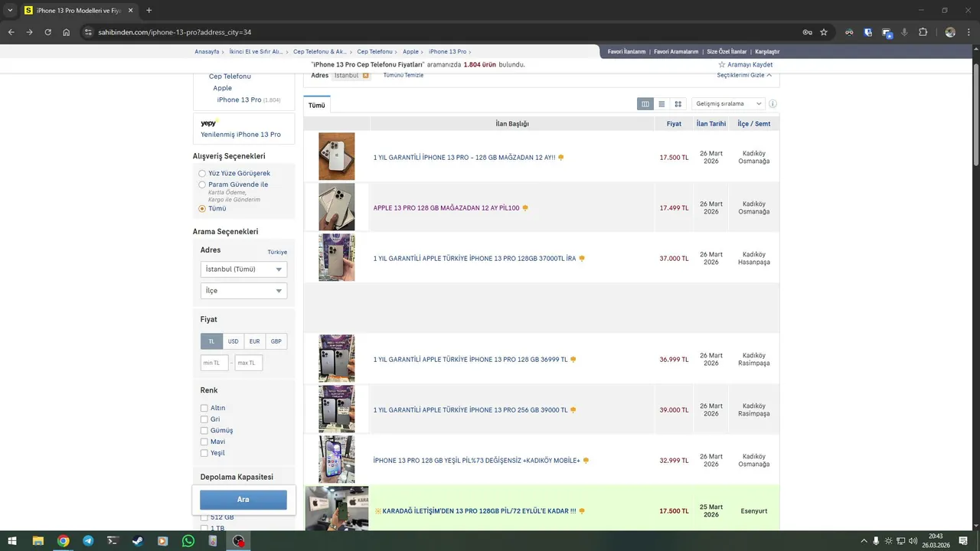Open Telegram from the taskbar
The image size is (980, 551).
[x=88, y=541]
